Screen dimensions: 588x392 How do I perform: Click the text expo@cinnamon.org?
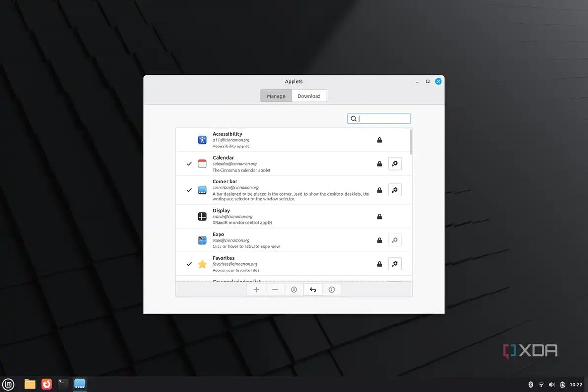[x=231, y=240]
